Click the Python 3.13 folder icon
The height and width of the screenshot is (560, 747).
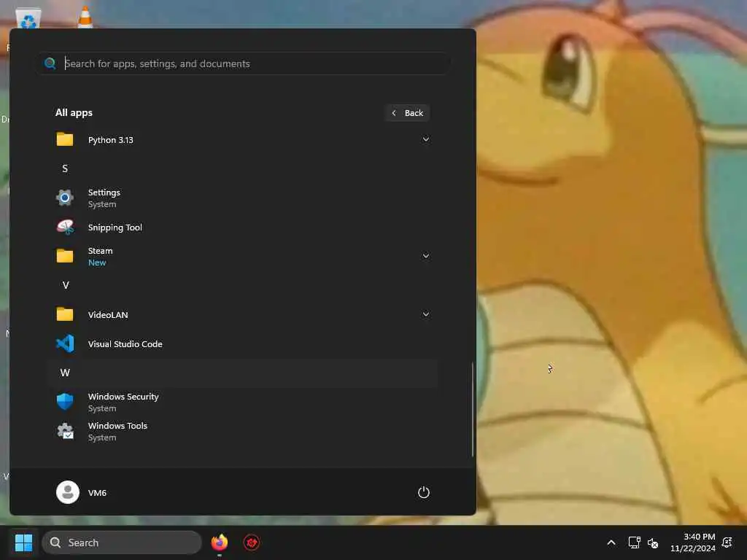click(65, 139)
